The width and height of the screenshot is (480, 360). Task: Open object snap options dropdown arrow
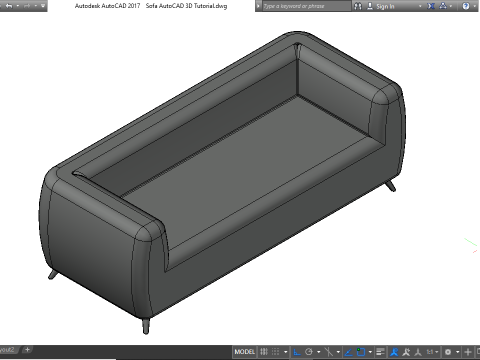point(370,352)
